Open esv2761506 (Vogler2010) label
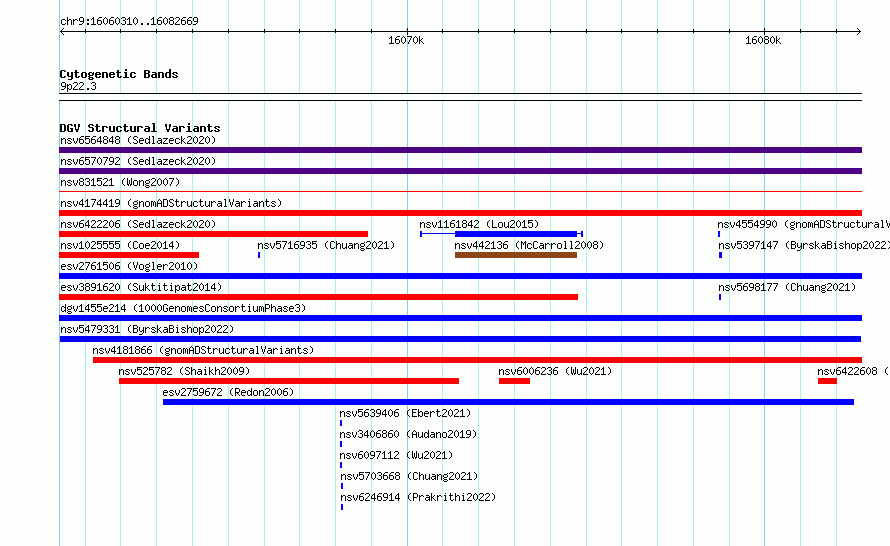 pos(129,266)
